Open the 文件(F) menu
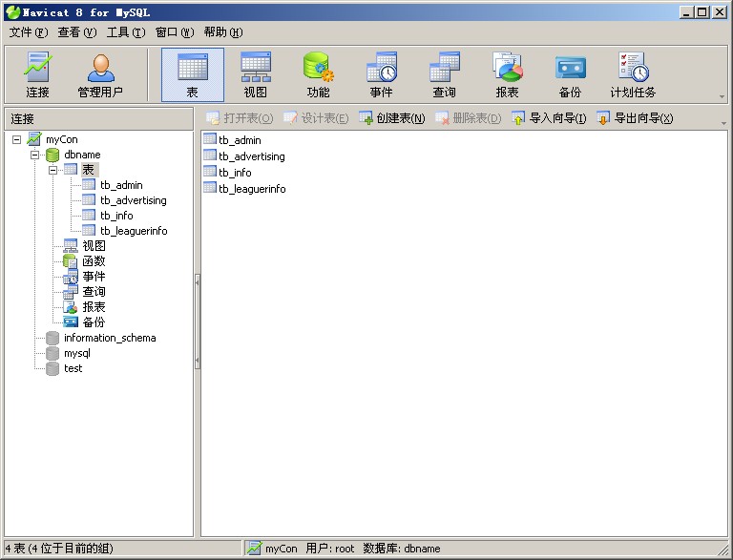This screenshot has width=733, height=560. tap(29, 32)
